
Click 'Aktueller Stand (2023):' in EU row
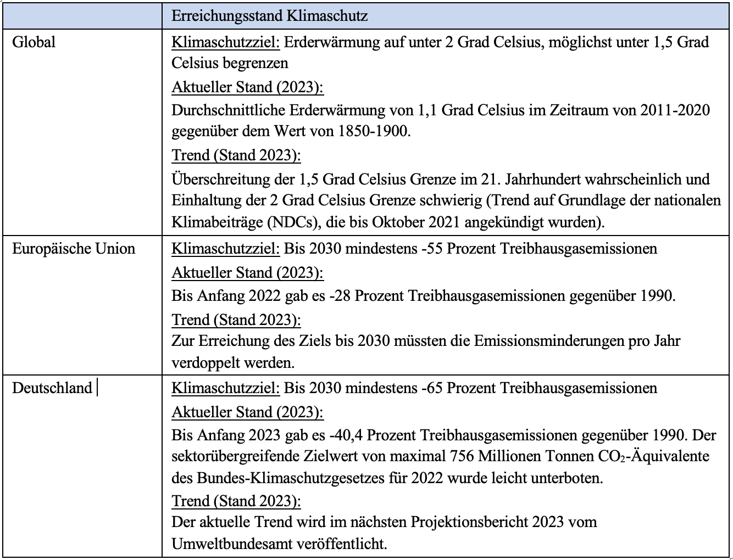(x=247, y=273)
